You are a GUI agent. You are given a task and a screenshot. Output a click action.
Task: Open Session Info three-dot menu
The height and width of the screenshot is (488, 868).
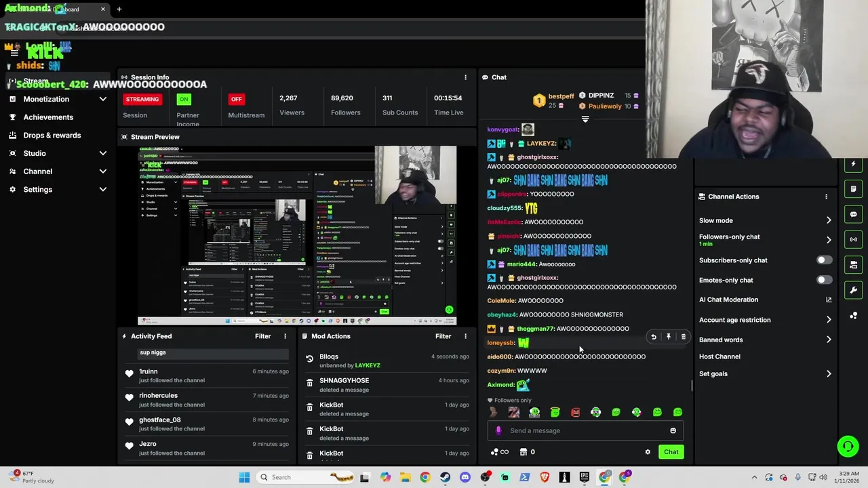[x=465, y=77]
